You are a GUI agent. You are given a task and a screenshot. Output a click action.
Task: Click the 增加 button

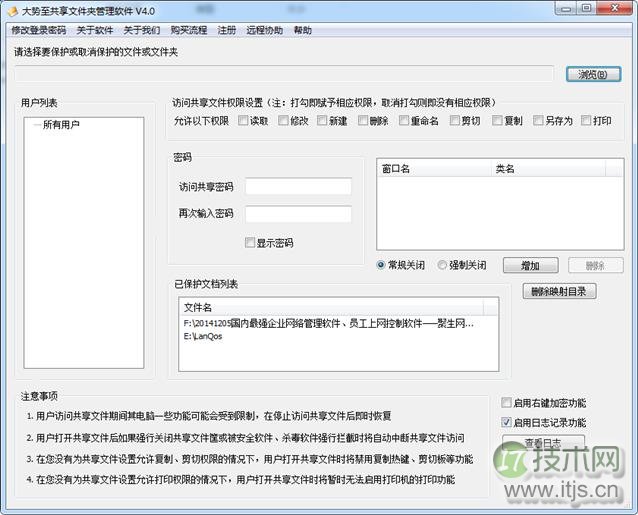click(x=531, y=266)
